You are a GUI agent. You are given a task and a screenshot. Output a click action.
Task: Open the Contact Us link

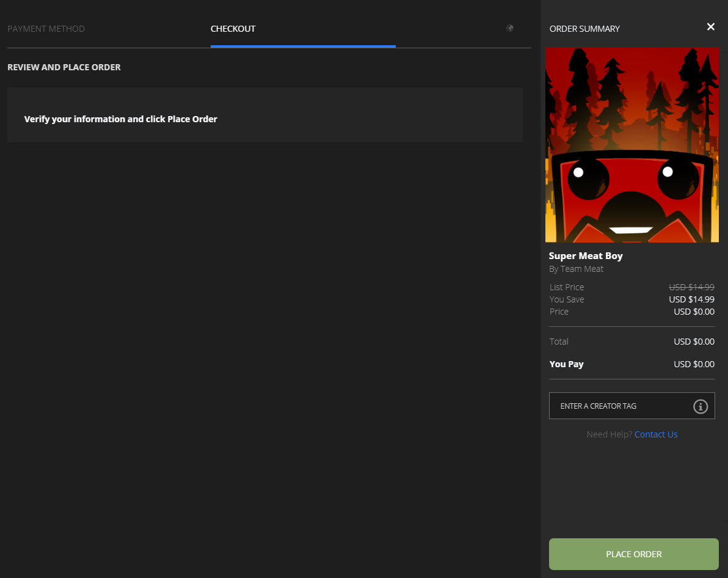tap(656, 434)
